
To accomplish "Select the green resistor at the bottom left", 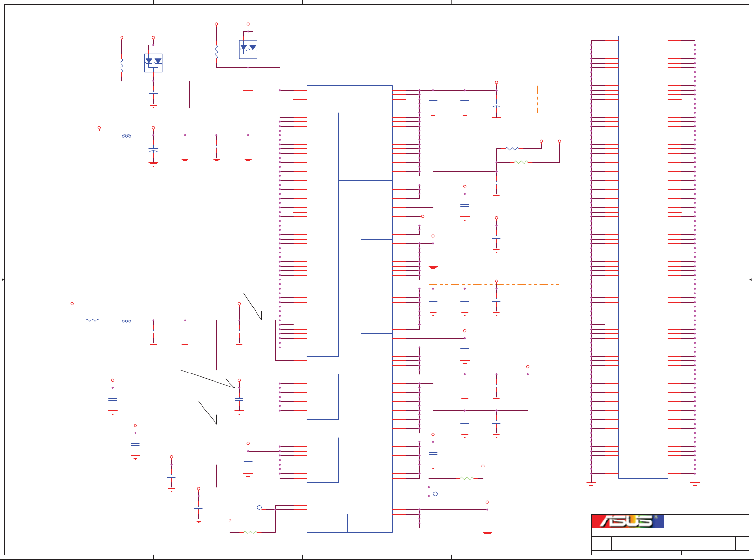I will (251, 532).
